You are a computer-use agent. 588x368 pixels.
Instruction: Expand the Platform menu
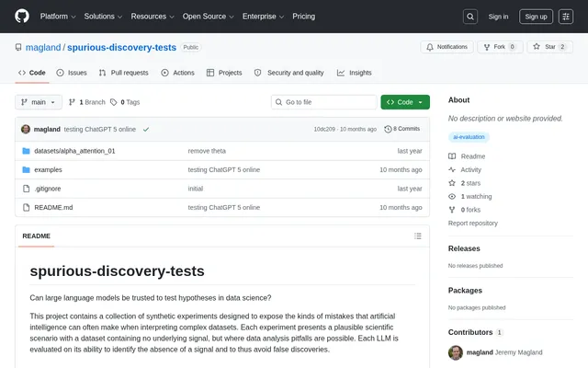pyautogui.click(x=58, y=17)
